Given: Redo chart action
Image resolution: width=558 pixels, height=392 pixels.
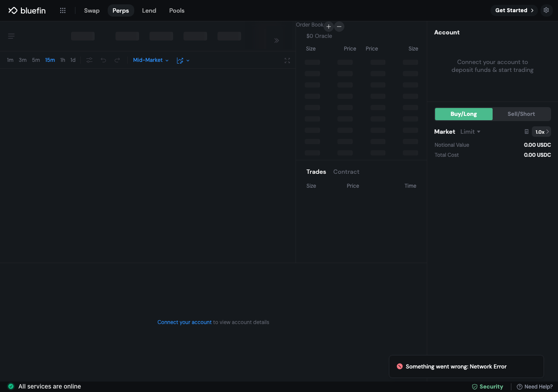Looking at the screenshot, I should (x=117, y=60).
